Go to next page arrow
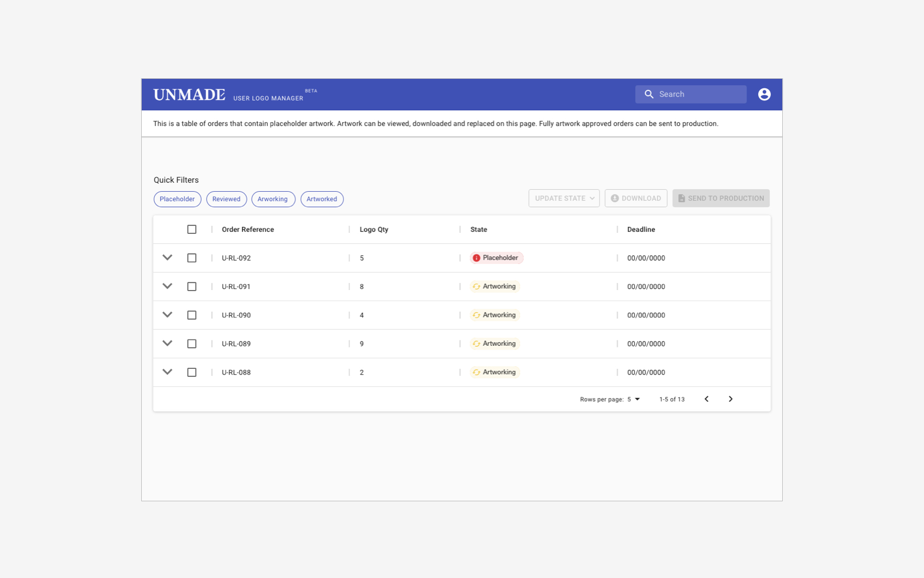 [730, 399]
